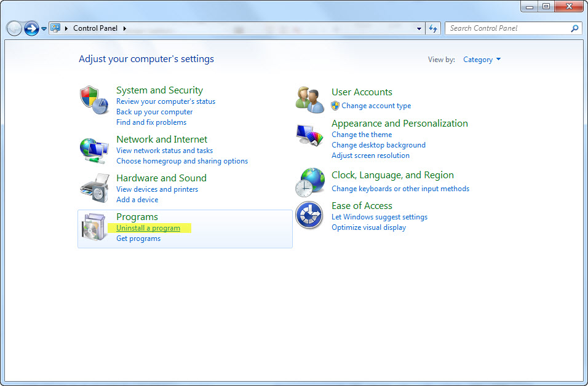Open Network and Internet category
Screen dimensions: 588x386
pyautogui.click(x=162, y=140)
